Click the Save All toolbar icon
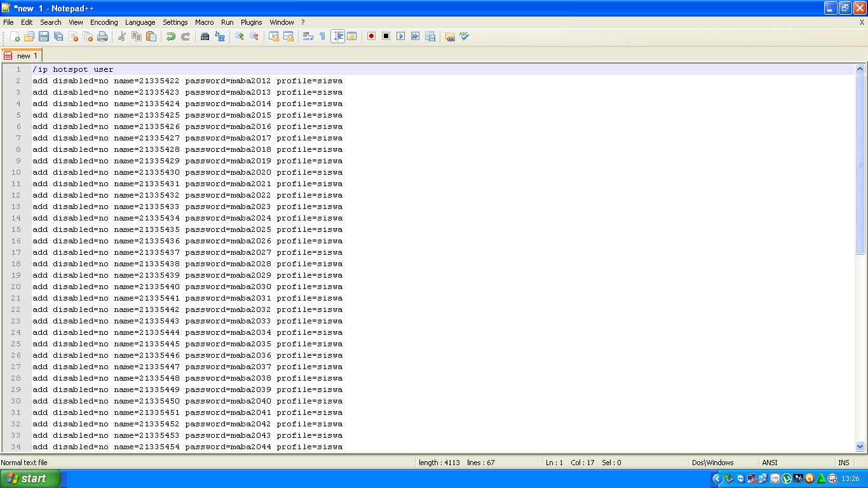This screenshot has height=488, width=868. pos(58,37)
